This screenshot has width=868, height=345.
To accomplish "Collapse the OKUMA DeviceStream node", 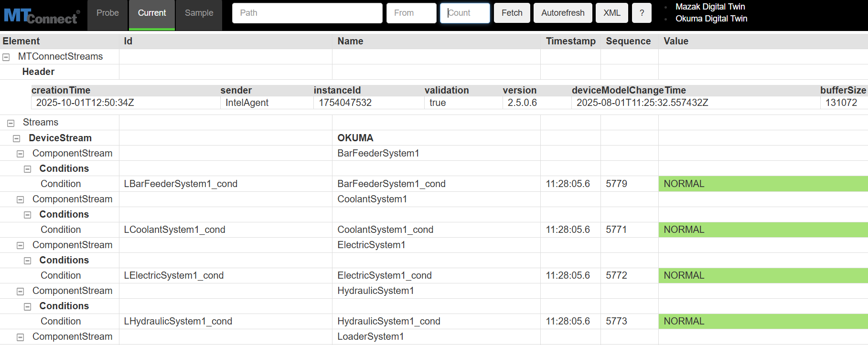I will coord(17,138).
